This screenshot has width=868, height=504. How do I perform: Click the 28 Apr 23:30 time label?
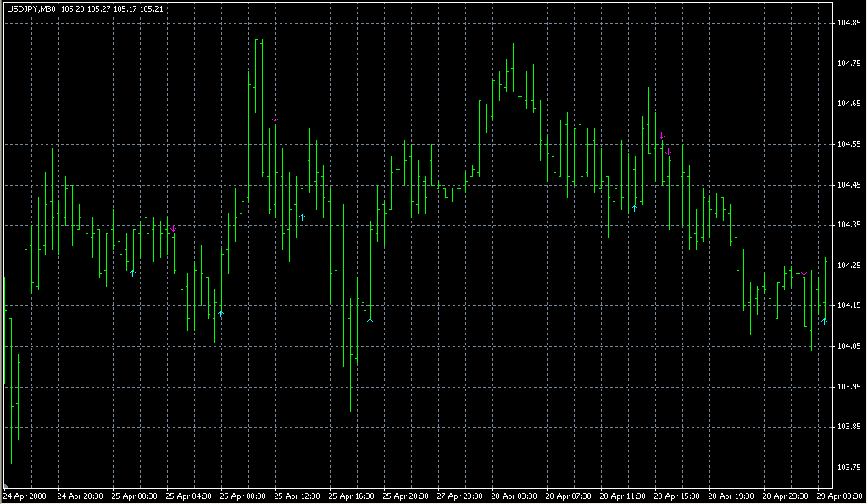[786, 496]
